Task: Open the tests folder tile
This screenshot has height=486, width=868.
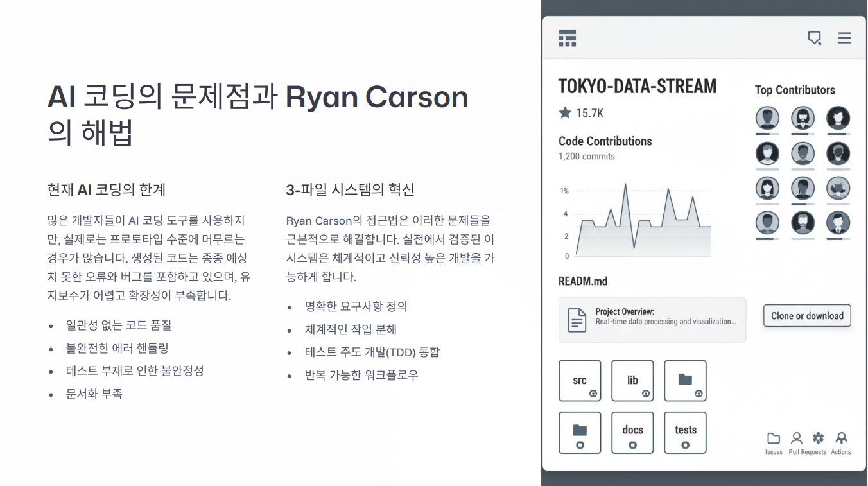Action: click(x=685, y=433)
